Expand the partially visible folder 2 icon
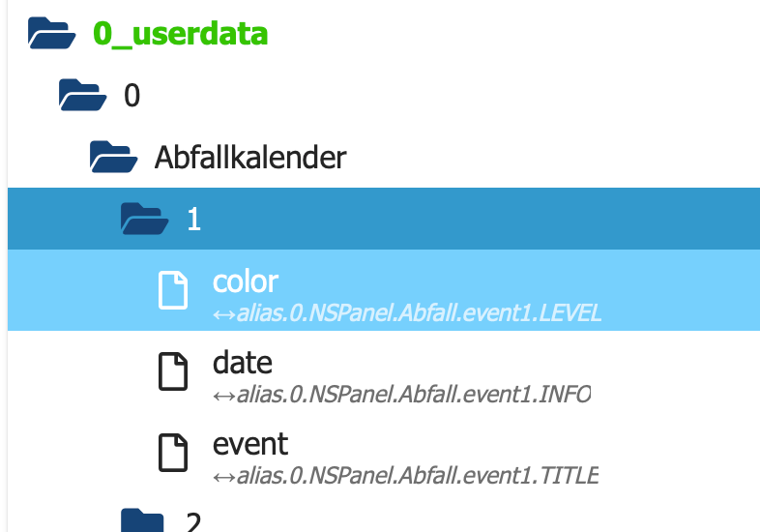The width and height of the screenshot is (760, 532). point(145,520)
